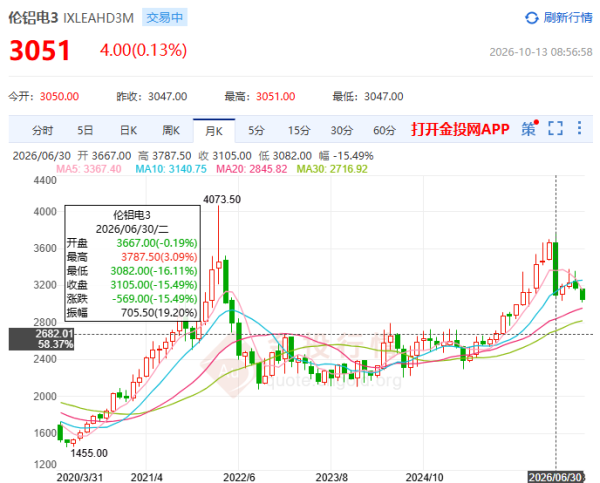Click the tooltip 最低 3082.00(-16.11%) row

pyautogui.click(x=132, y=271)
